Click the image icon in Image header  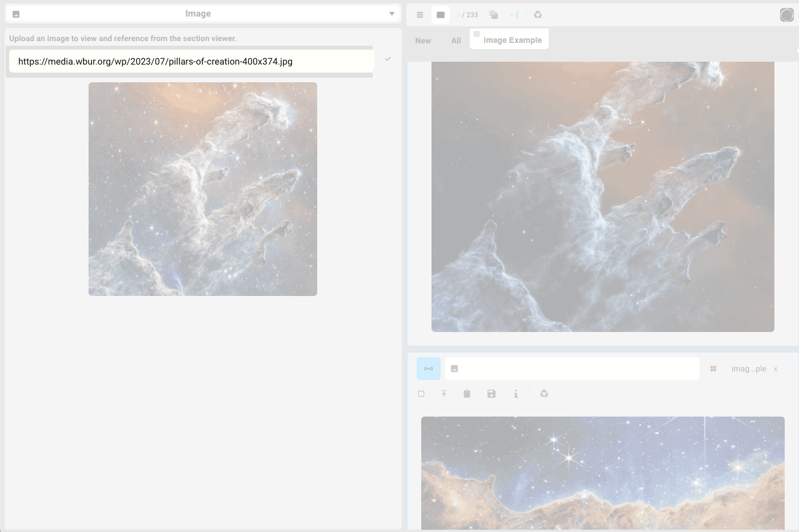[x=16, y=14]
